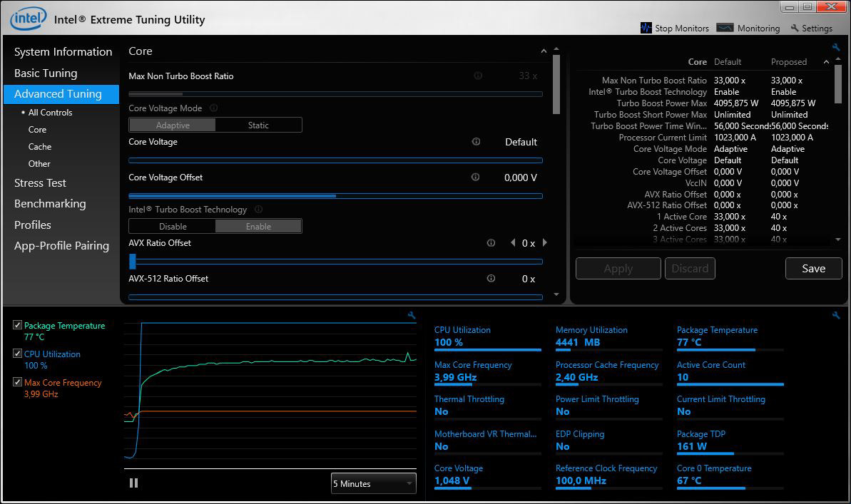Click the summary panel scrollbar thumb
Screen dimensions: 851x504
click(838, 83)
